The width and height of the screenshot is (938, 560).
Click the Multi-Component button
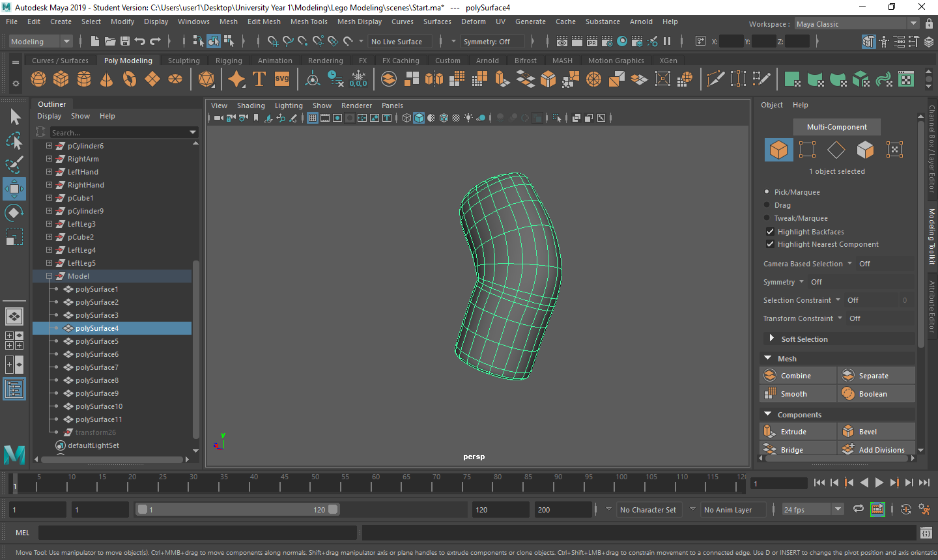point(836,127)
